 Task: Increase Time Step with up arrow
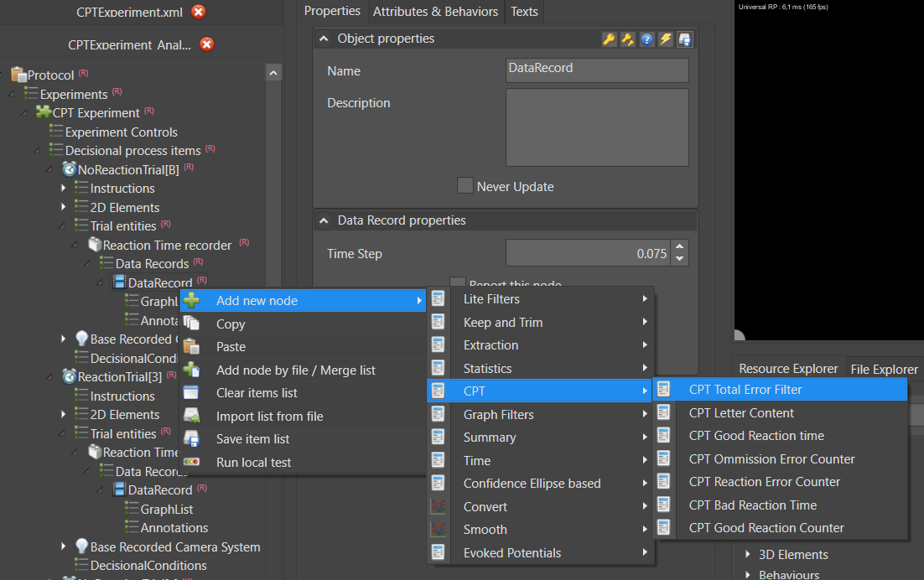[x=680, y=248]
